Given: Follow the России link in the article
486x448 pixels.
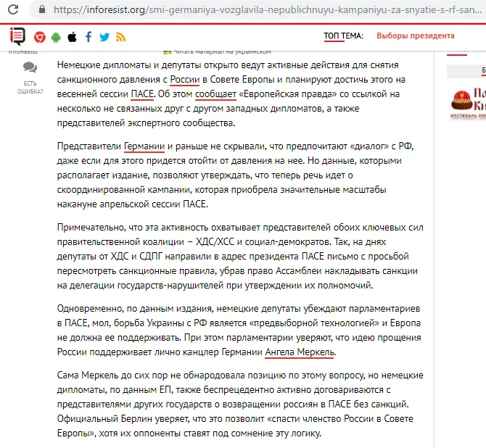Looking at the screenshot, I should (185, 80).
